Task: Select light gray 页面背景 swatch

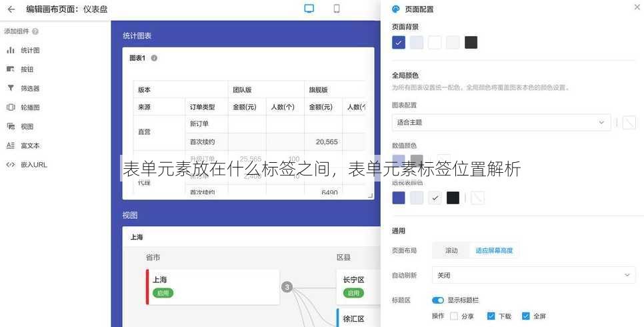Action: coord(453,42)
